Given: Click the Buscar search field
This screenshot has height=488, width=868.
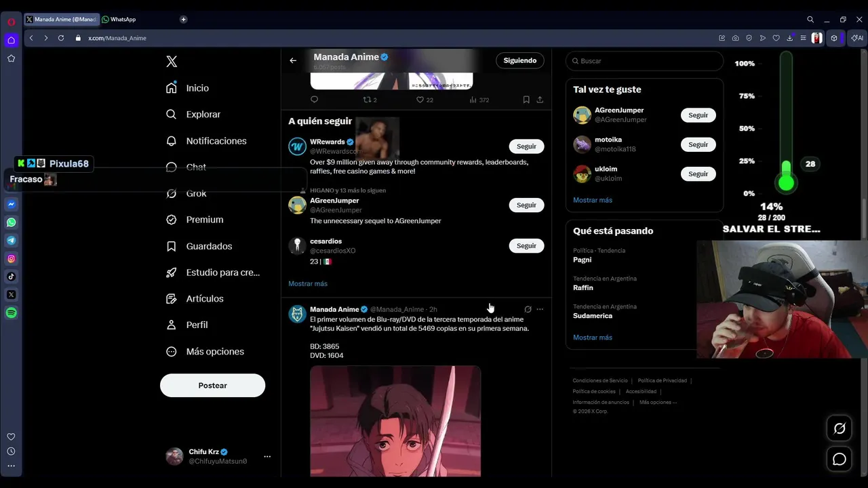Looking at the screenshot, I should 644,61.
